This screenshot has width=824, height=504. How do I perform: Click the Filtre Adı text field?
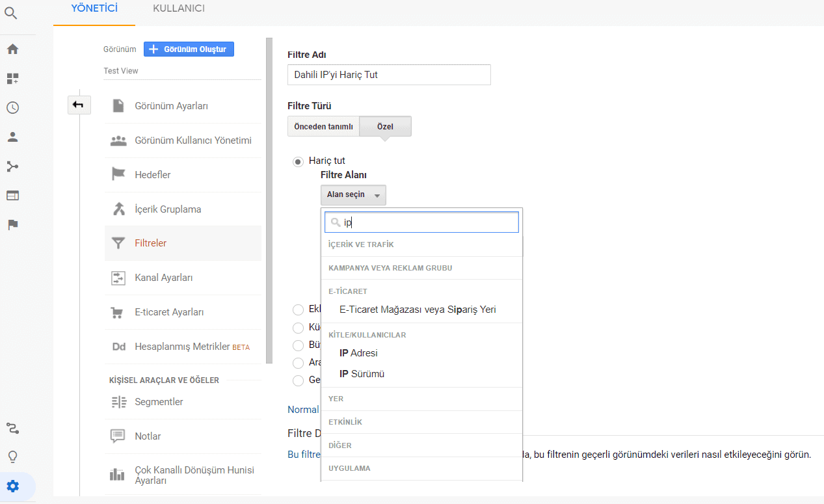388,75
